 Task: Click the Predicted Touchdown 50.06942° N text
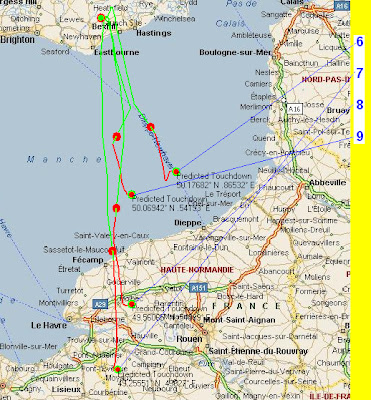point(171,203)
